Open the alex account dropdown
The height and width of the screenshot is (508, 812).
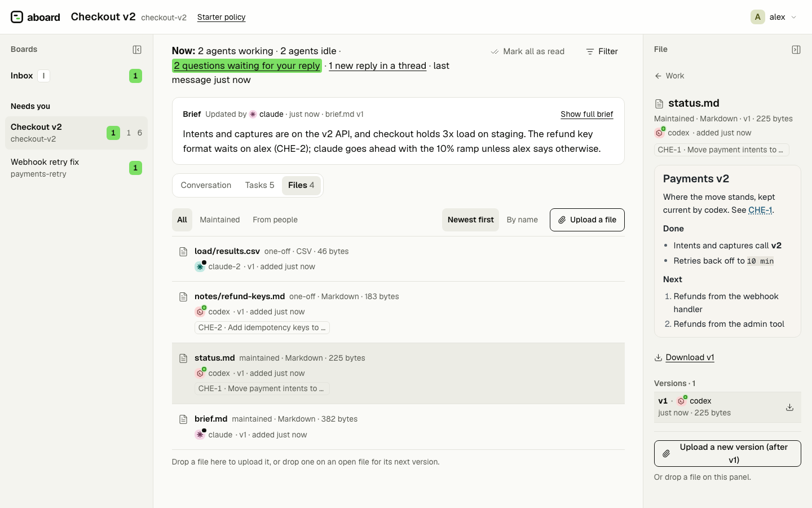(x=775, y=17)
